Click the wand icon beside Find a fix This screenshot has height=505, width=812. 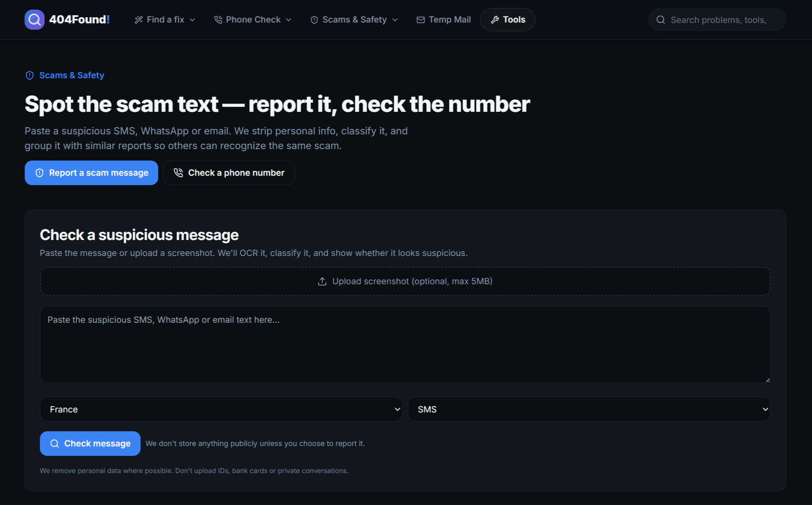(139, 20)
